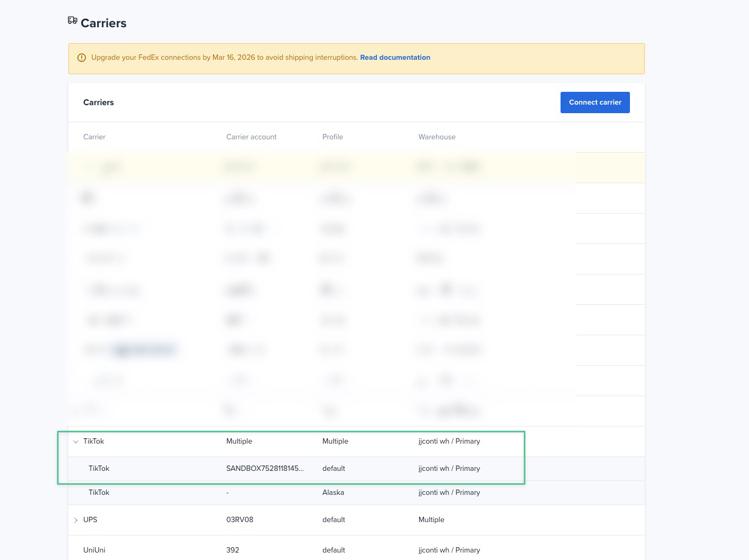
Task: Click the UPS carrier name
Action: 90,520
